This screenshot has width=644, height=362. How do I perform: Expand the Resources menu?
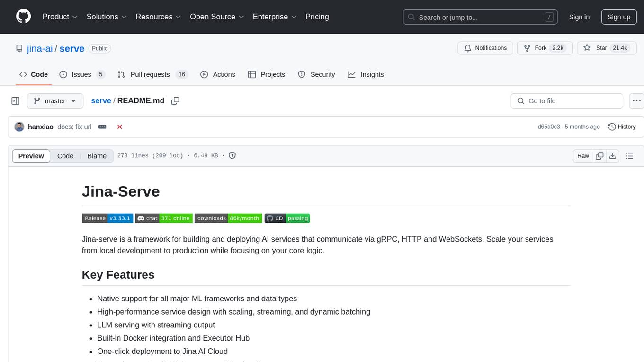click(158, 17)
